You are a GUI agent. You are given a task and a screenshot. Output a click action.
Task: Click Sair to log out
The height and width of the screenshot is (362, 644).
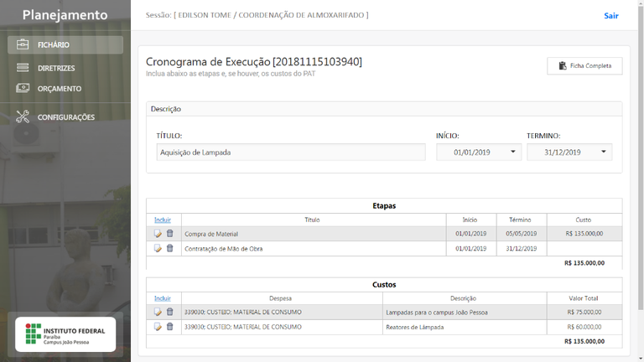[611, 16]
